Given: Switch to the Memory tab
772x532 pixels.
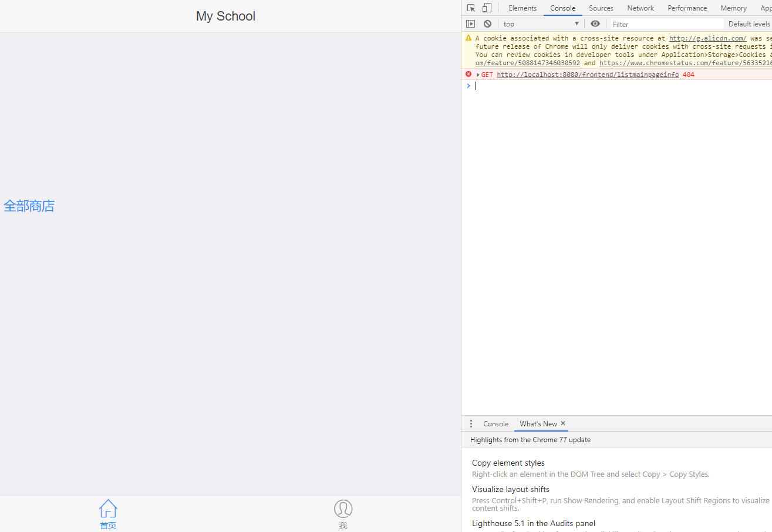Looking at the screenshot, I should click(x=734, y=8).
